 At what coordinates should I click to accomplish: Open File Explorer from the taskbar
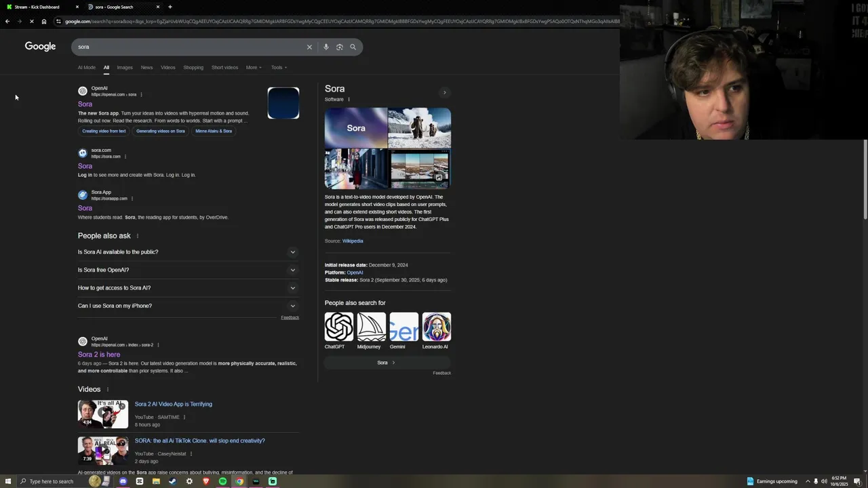click(x=156, y=481)
